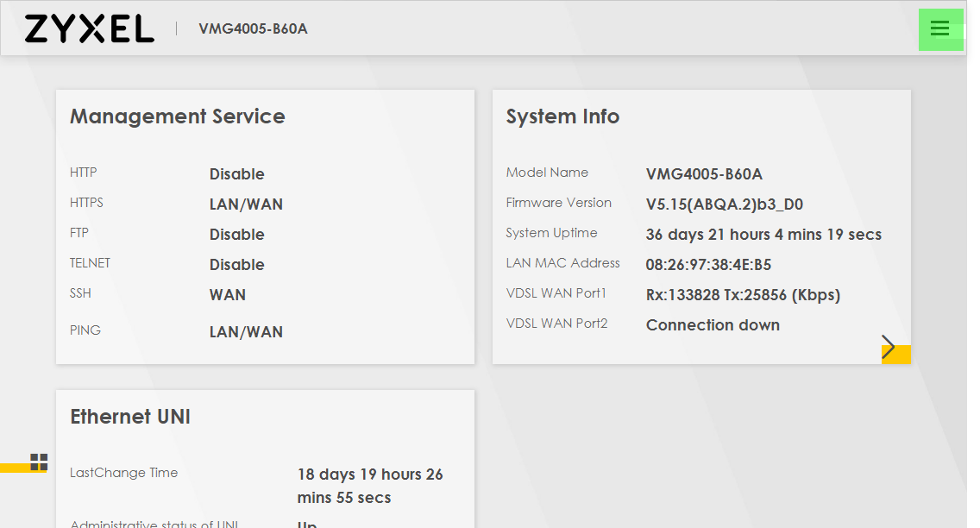Screen dimensions: 980x528
Task: Select the VMG4005-B60A header model label
Action: pos(253,28)
